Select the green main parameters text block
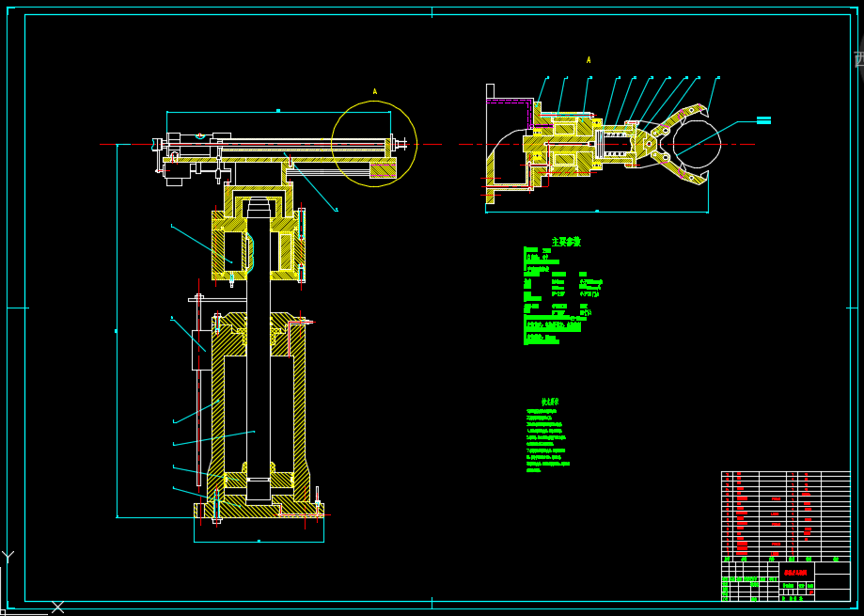This screenshot has width=864, height=616. coord(563,296)
